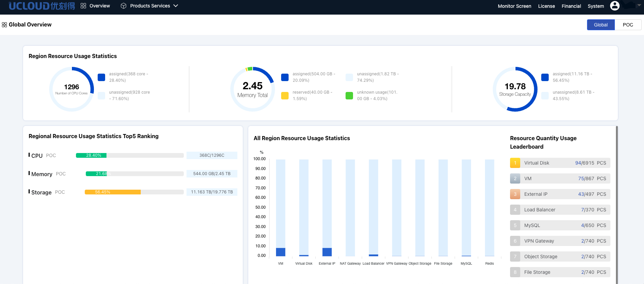Toggle storage unassigned legend swatch
Viewport: 644px width, 284px height.
[545, 96]
